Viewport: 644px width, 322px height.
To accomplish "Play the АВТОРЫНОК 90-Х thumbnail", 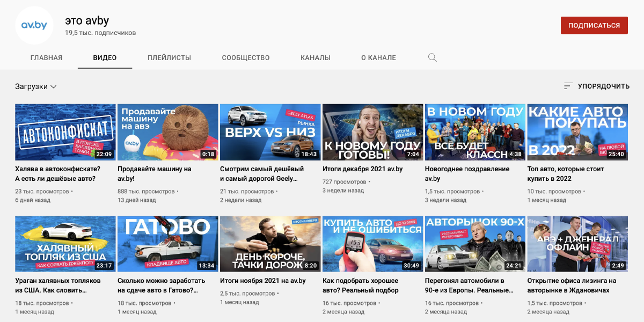I will tap(475, 244).
